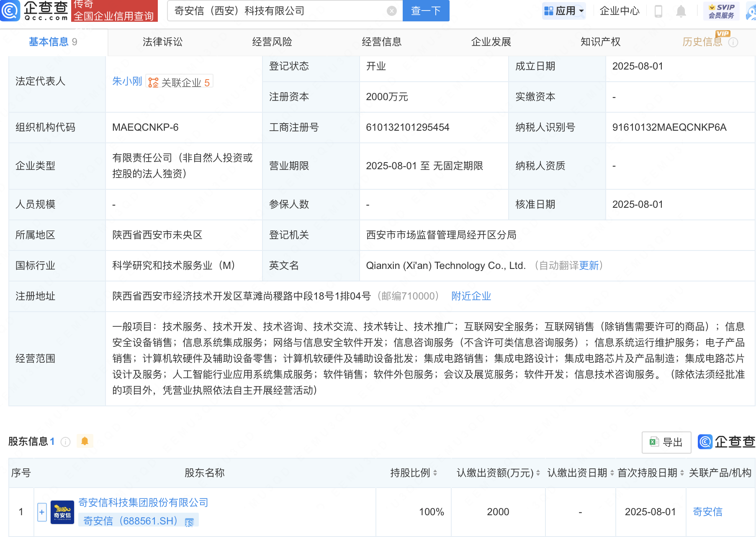This screenshot has height=537, width=756.
Task: Select registration number 610132101295454
Action: [408, 127]
